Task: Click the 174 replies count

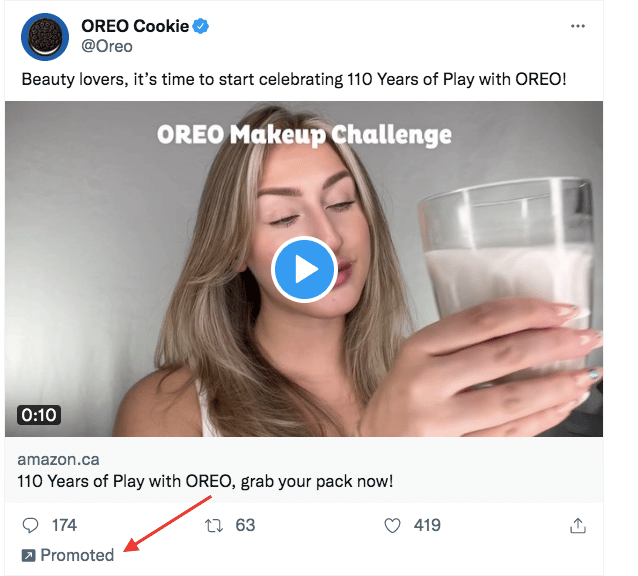Action: coord(64,525)
